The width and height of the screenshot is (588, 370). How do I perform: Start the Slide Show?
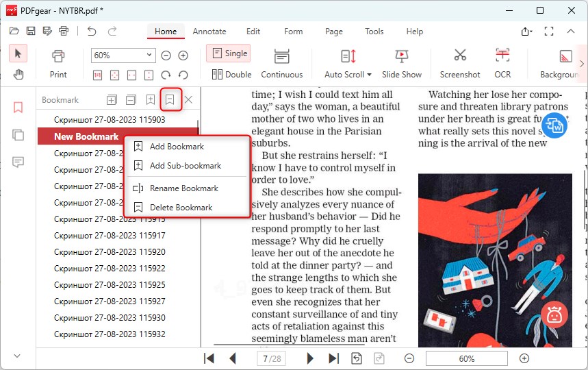point(402,62)
